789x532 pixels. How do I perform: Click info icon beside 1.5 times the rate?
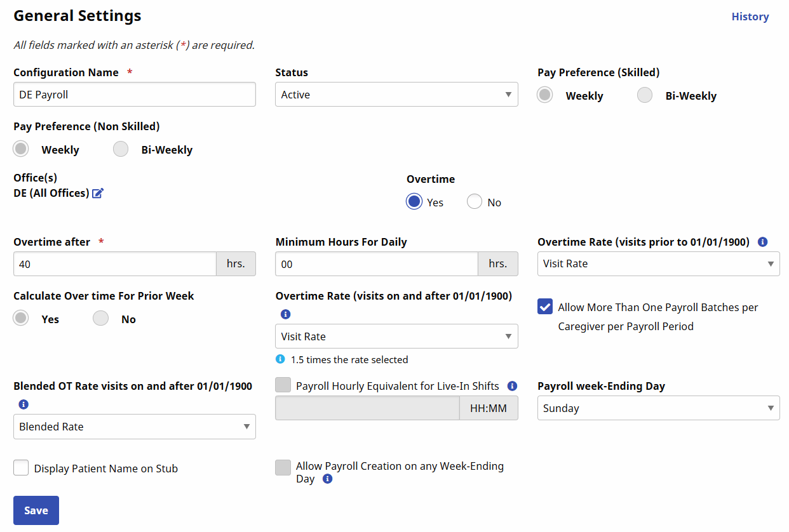[x=280, y=359]
